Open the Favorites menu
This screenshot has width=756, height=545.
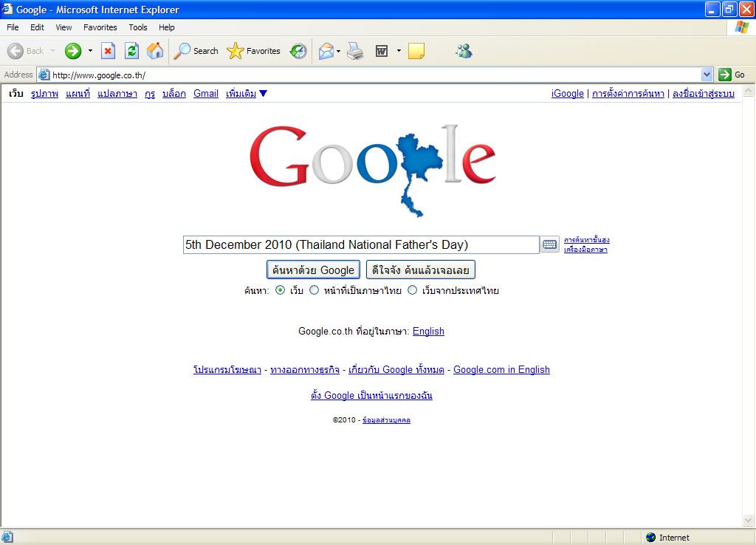click(100, 27)
